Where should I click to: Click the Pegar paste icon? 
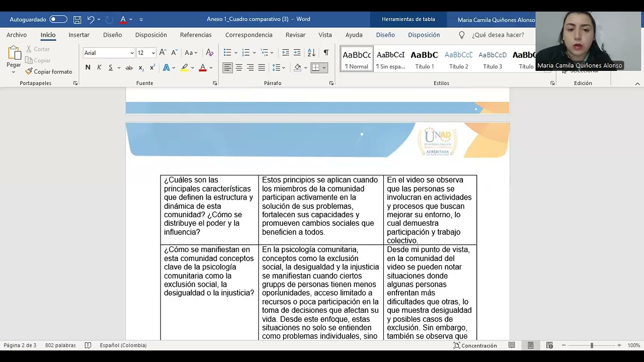14,53
